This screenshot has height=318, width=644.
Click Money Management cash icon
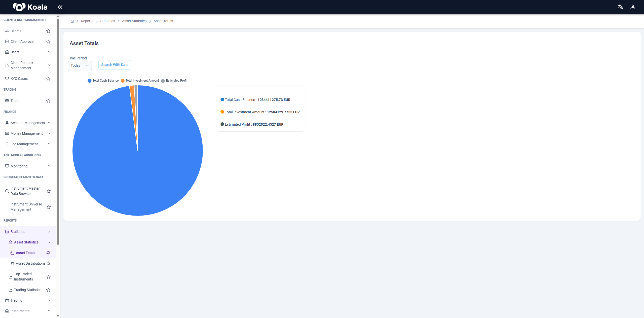click(x=7, y=133)
